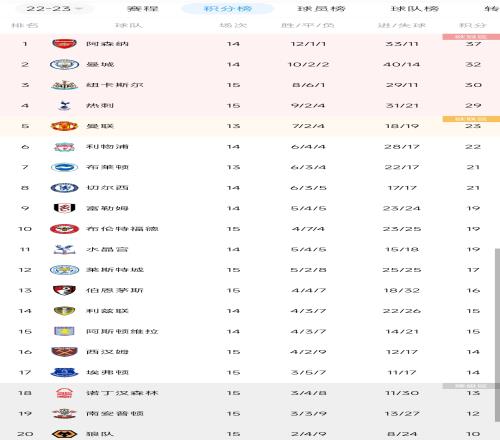
Task: Click the Manchester City crest icon
Action: click(64, 64)
